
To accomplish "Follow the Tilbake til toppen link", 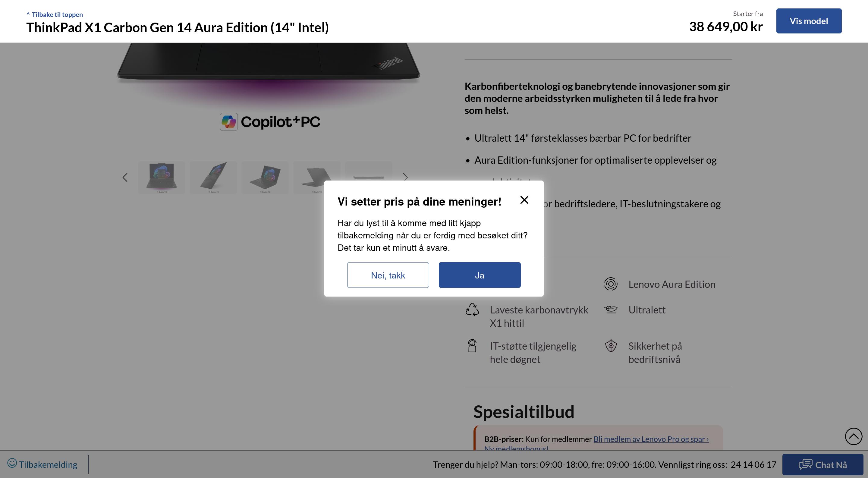I will [55, 14].
